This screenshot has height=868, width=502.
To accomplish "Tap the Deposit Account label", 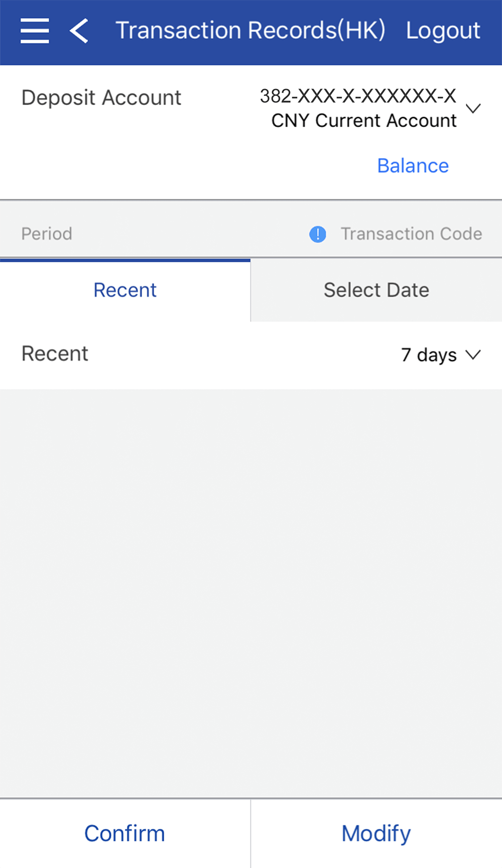I will [101, 98].
